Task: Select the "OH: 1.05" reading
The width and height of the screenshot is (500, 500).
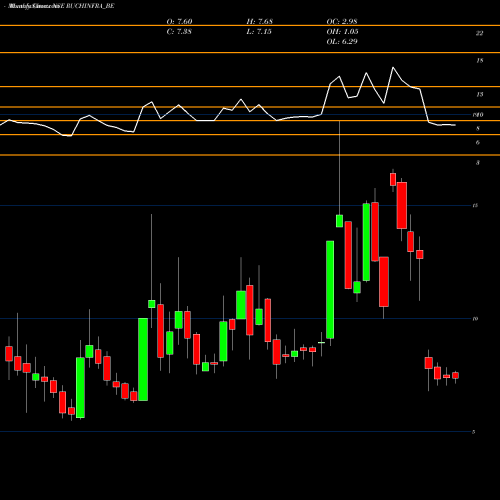Action: point(342,31)
